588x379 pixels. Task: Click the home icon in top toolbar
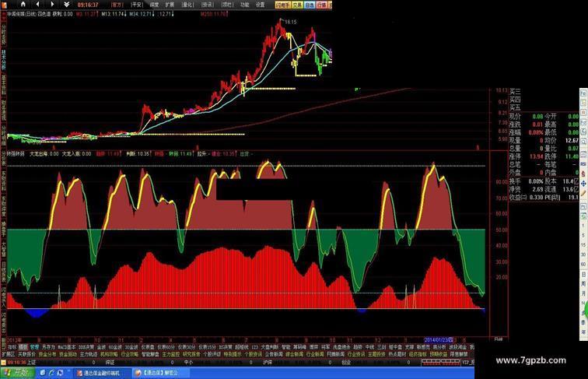coord(23,4)
